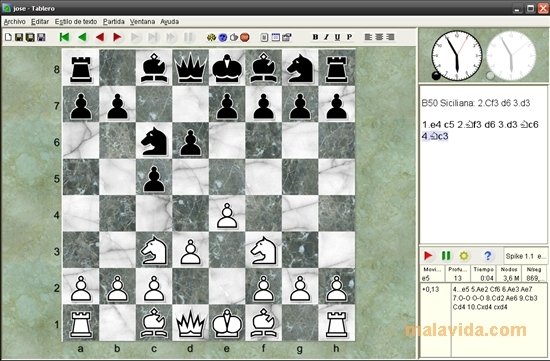
Task: Click the brown ball toolbar icon
Action: [245, 37]
